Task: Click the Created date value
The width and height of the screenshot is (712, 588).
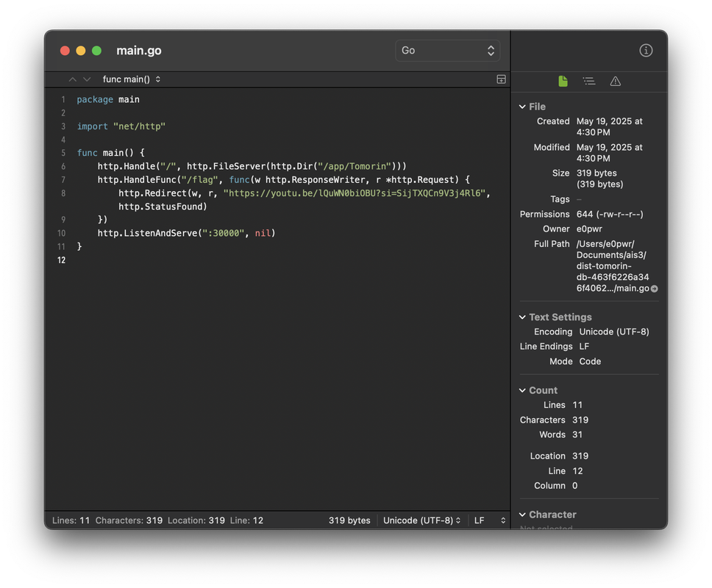Action: pyautogui.click(x=609, y=126)
